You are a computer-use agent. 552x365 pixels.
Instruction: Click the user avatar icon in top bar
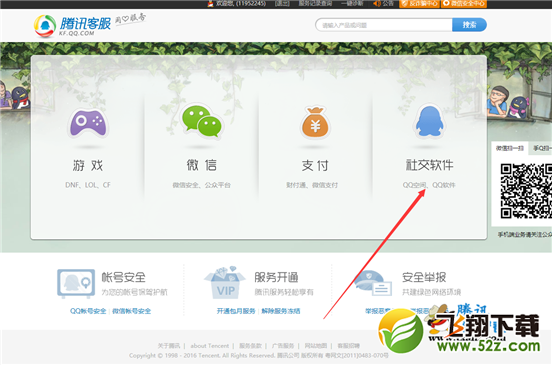[211, 4]
